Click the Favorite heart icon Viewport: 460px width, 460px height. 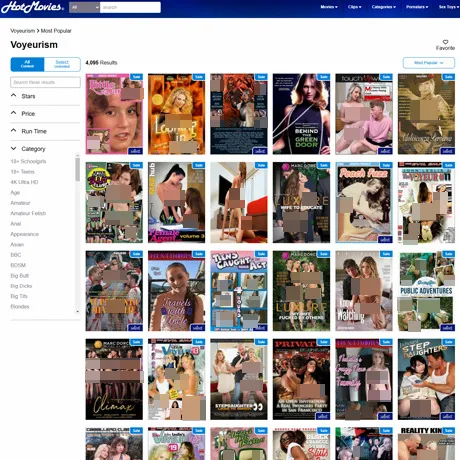[445, 42]
